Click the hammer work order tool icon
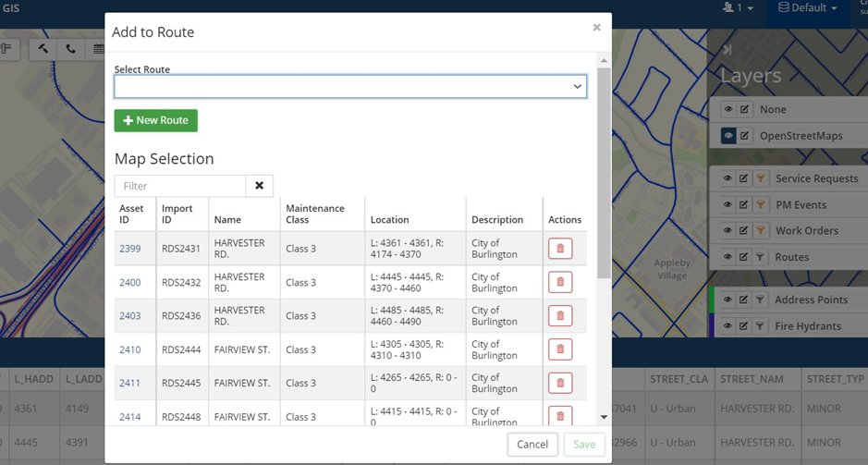This screenshot has width=868, height=465. (x=43, y=49)
